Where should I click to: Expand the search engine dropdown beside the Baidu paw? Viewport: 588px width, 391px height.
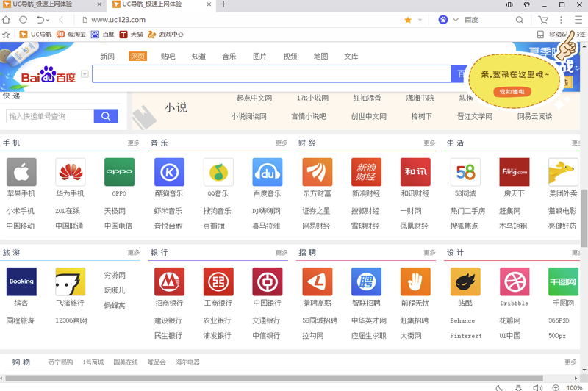[456, 20]
